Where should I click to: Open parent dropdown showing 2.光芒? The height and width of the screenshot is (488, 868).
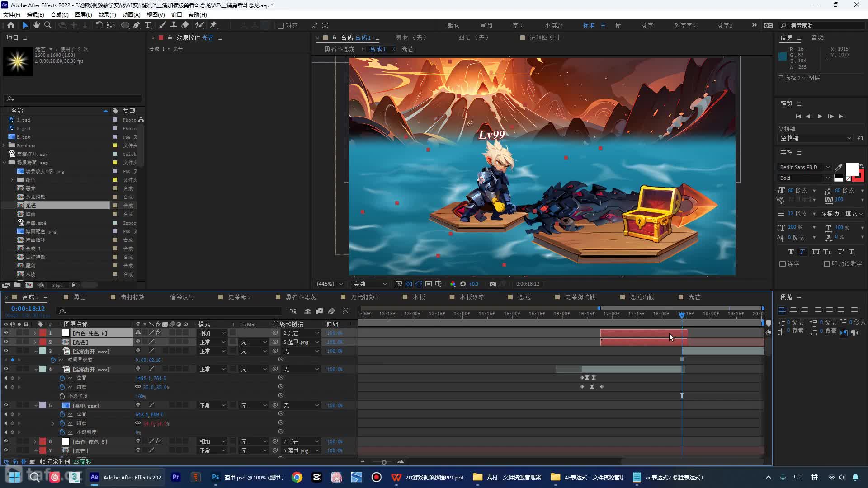[x=301, y=333]
